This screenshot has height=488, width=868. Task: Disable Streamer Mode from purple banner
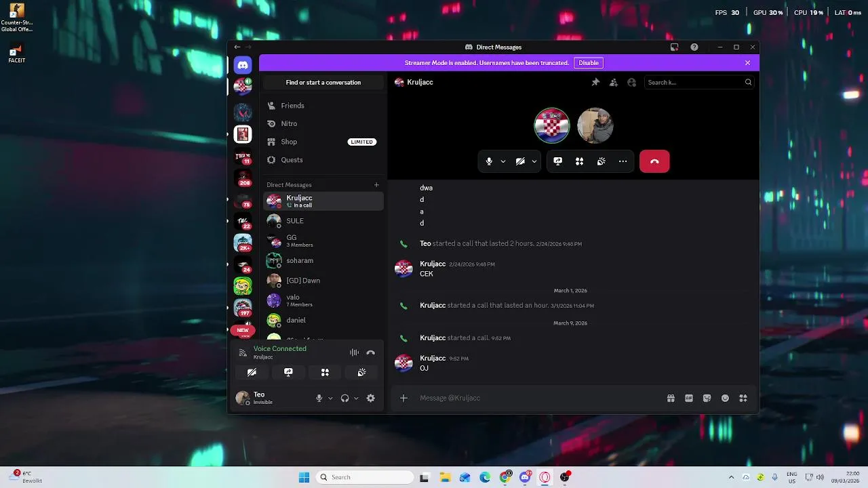(x=589, y=62)
